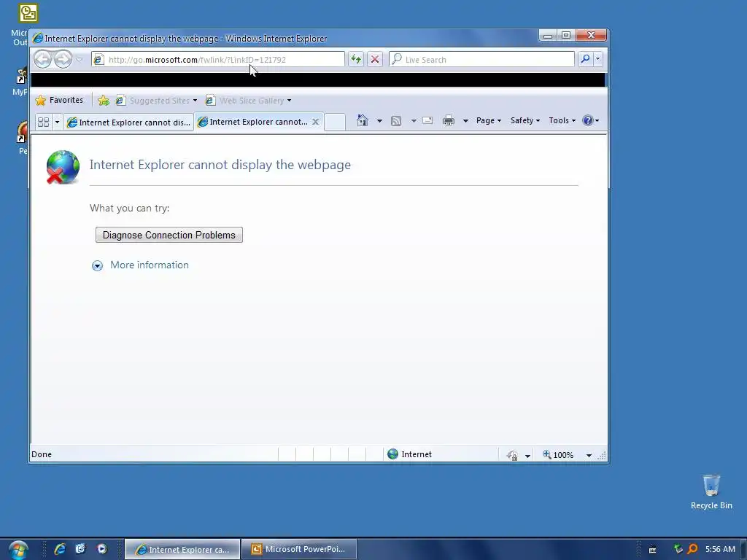
Task: Open the recent pages dropdown arrow
Action: coord(79,60)
